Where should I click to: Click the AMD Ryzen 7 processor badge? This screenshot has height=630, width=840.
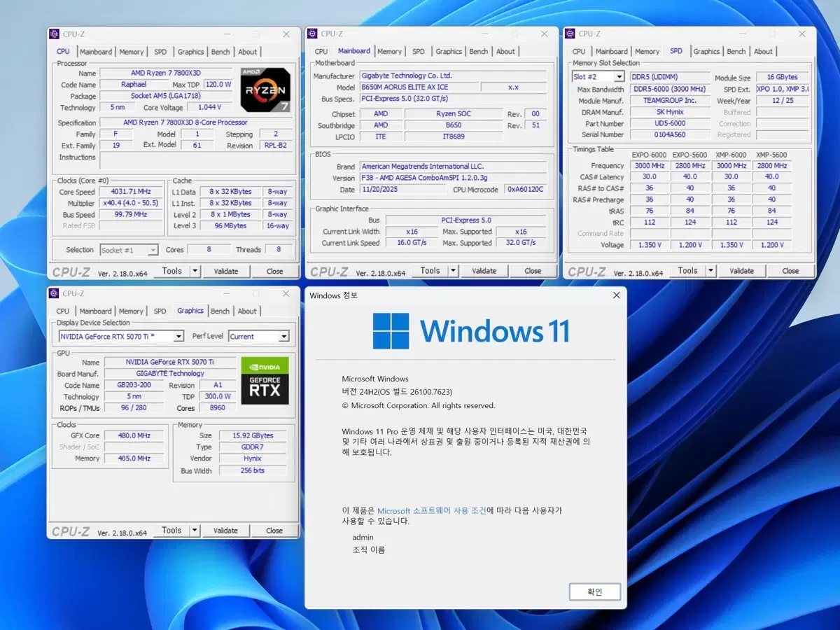pos(265,90)
